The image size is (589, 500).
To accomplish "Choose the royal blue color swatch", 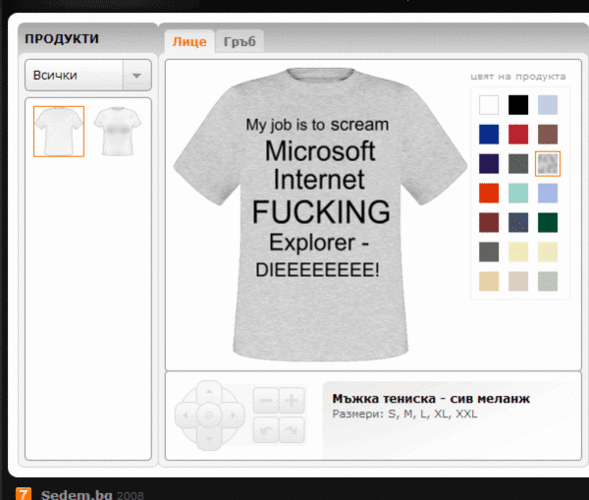I will [x=489, y=134].
